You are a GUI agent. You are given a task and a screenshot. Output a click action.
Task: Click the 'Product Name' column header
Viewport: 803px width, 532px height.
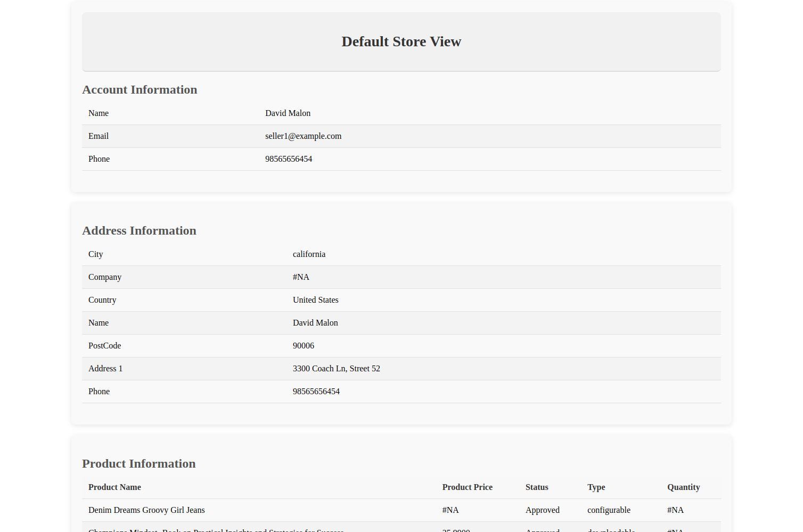pos(114,487)
